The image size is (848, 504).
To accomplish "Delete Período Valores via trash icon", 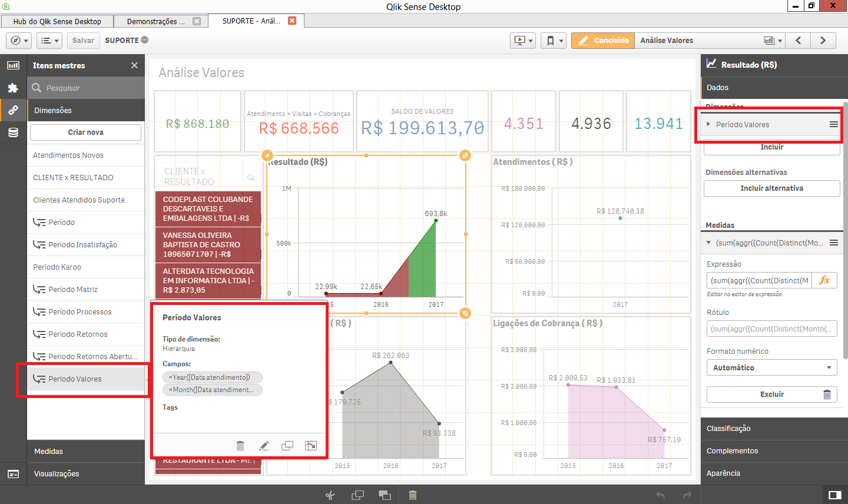I will click(x=240, y=446).
